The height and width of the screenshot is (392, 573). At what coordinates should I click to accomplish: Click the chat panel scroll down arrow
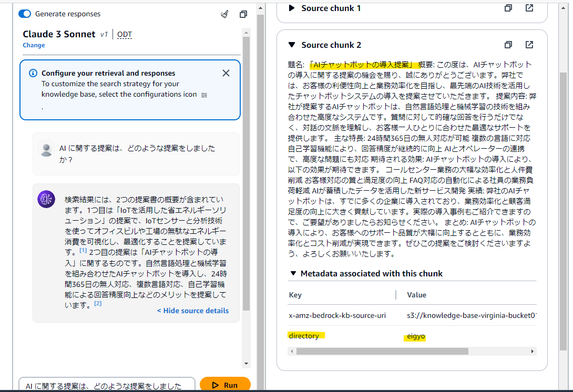247,364
